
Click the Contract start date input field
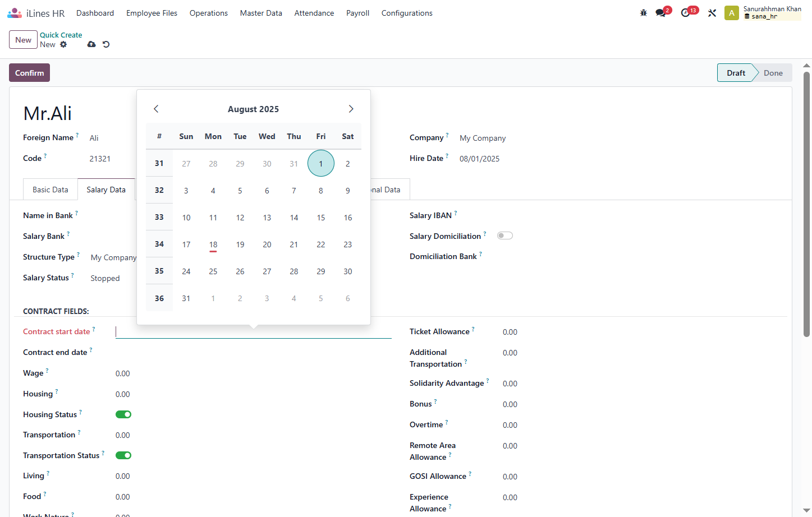tap(254, 332)
